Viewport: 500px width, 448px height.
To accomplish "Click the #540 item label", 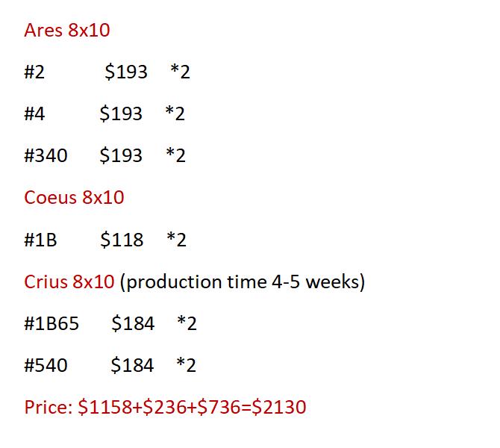I will (x=46, y=365).
